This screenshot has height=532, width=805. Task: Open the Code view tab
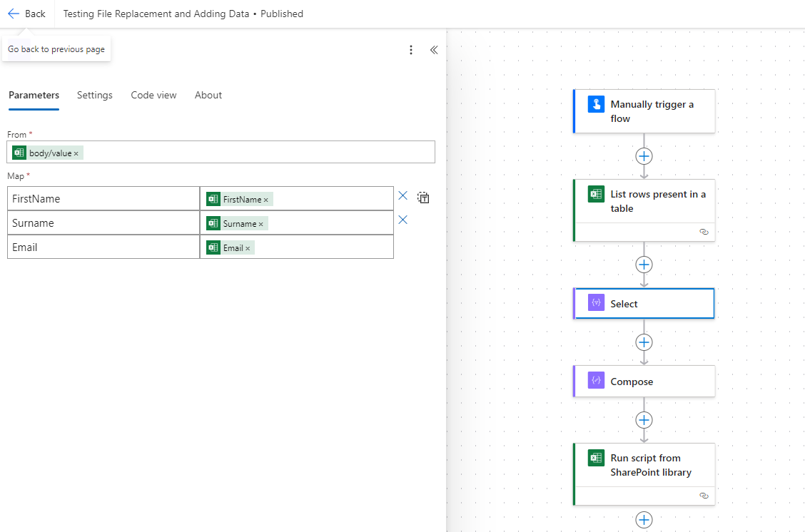153,95
